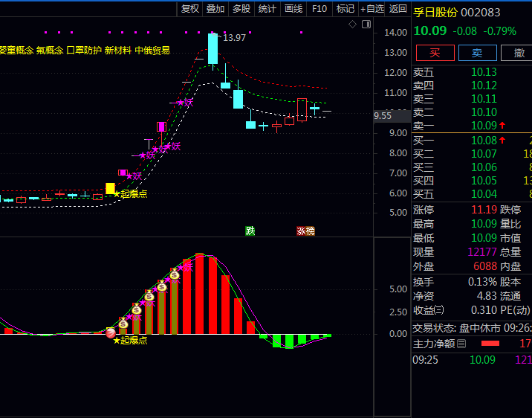Click the 返回 back button
Viewport: 532px width, 418px height.
pyautogui.click(x=398, y=9)
